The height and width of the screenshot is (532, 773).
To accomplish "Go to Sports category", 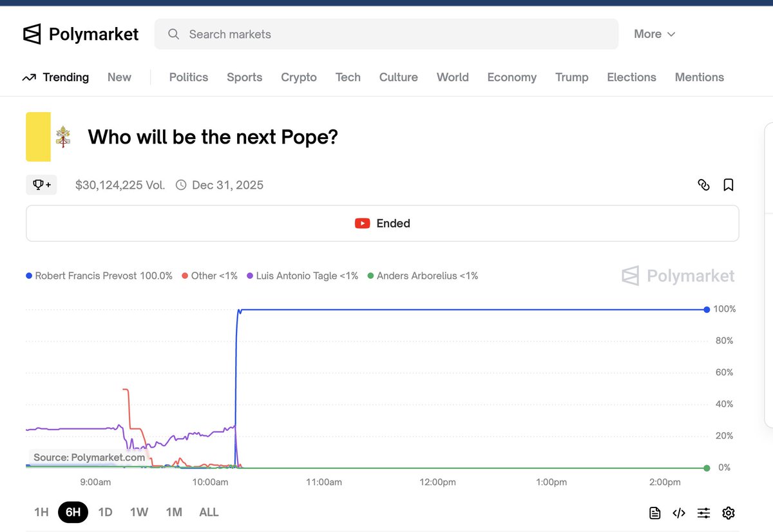I will (245, 77).
